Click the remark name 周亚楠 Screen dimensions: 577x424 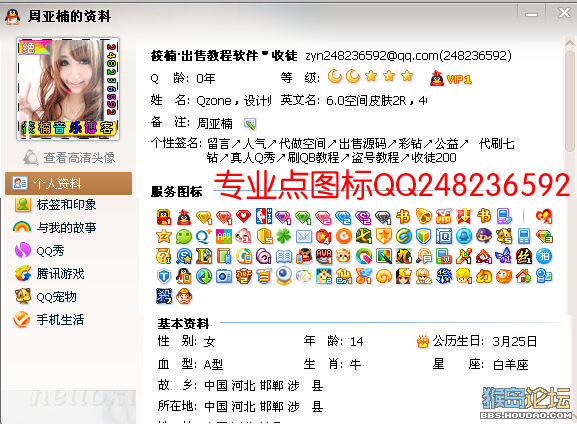tap(215, 124)
